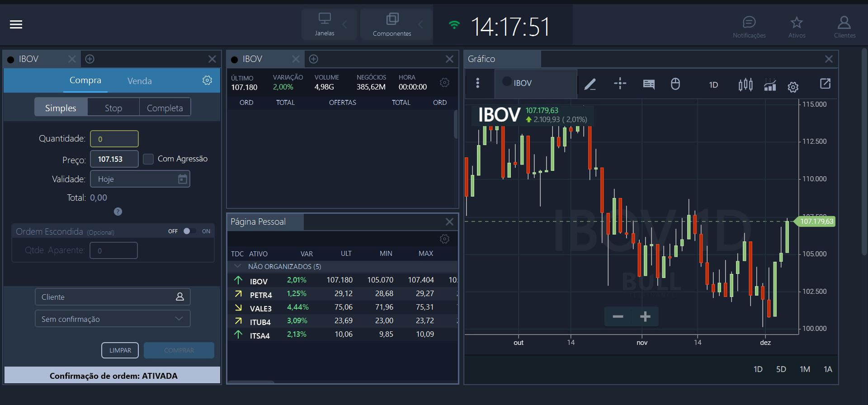
Task: Select the ITUB4 row
Action: coord(342,321)
